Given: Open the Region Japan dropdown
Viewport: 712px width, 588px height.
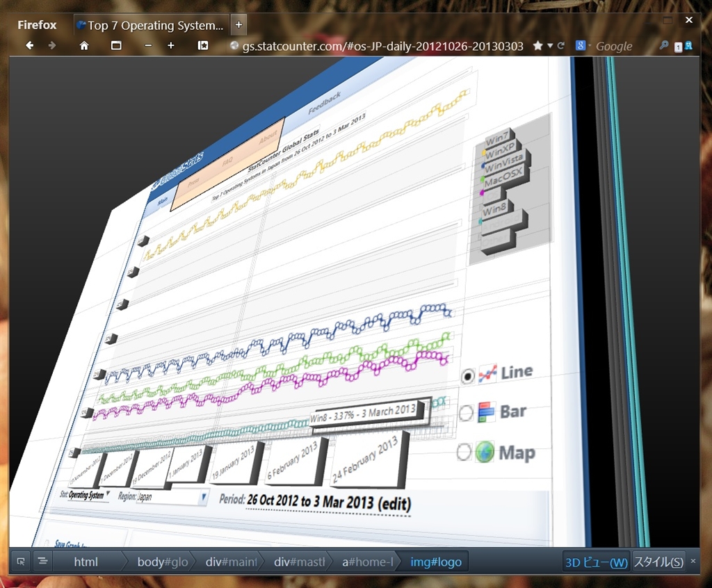Looking at the screenshot, I should point(203,497).
